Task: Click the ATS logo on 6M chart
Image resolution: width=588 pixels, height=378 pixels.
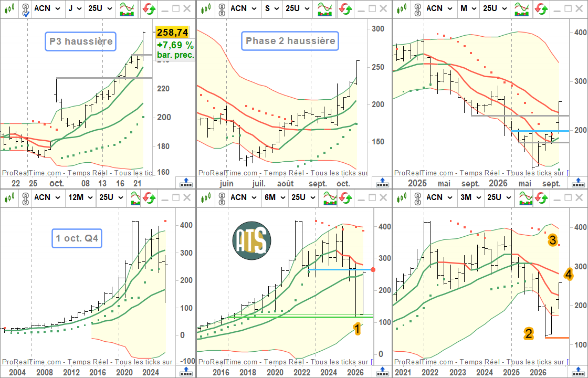Action: pyautogui.click(x=251, y=240)
